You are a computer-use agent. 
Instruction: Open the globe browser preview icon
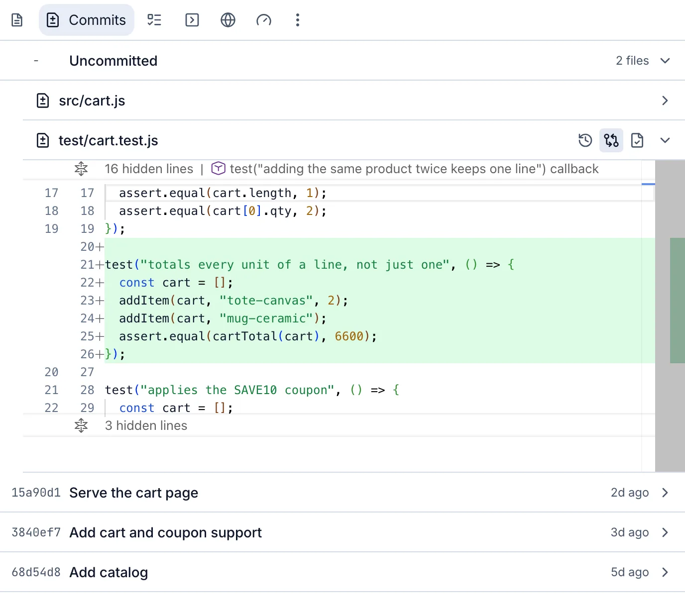[228, 20]
